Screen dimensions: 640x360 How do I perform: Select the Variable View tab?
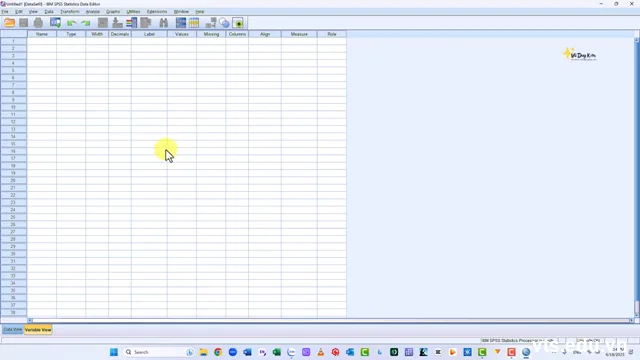(x=38, y=329)
